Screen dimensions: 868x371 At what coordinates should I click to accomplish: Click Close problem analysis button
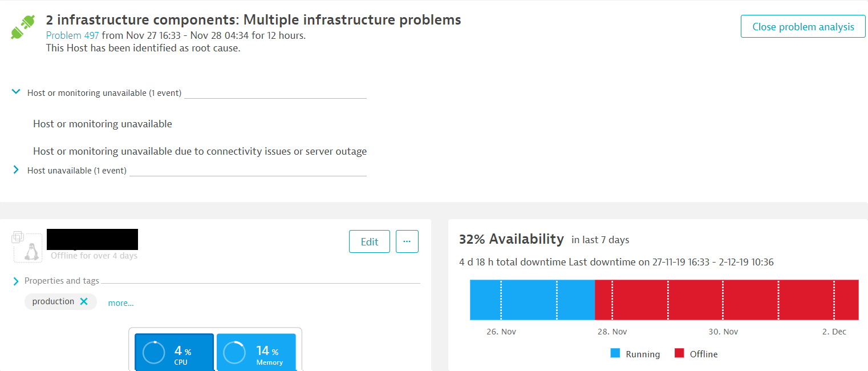click(803, 27)
